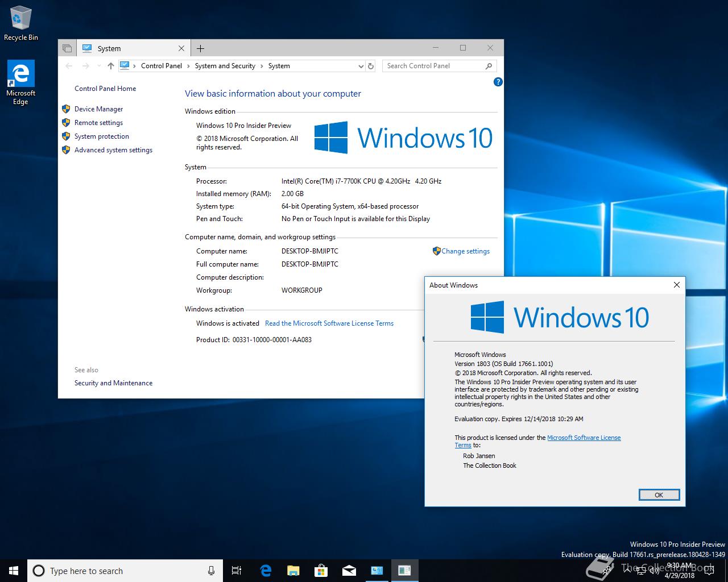Click the Sets tab overview icon
The image size is (728, 582).
point(67,48)
